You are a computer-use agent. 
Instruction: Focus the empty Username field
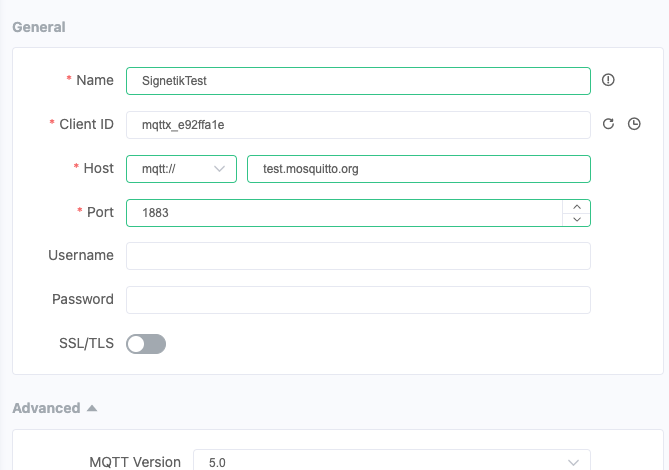358,256
